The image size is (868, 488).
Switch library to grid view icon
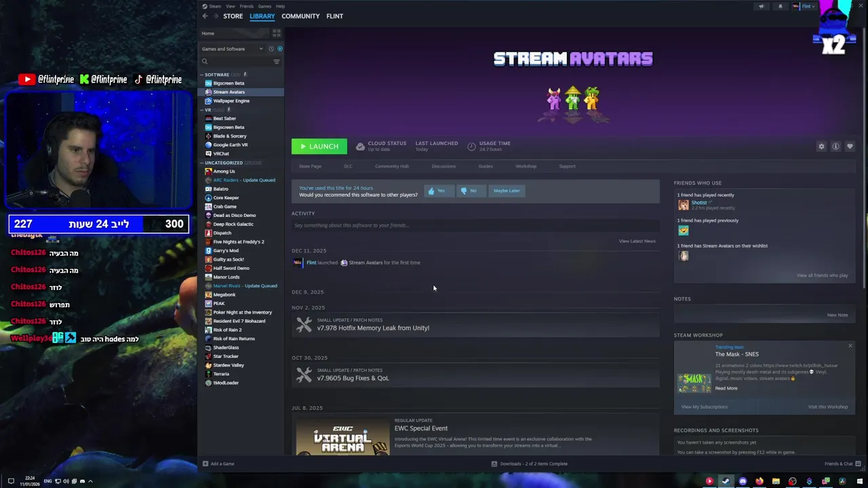coord(276,33)
